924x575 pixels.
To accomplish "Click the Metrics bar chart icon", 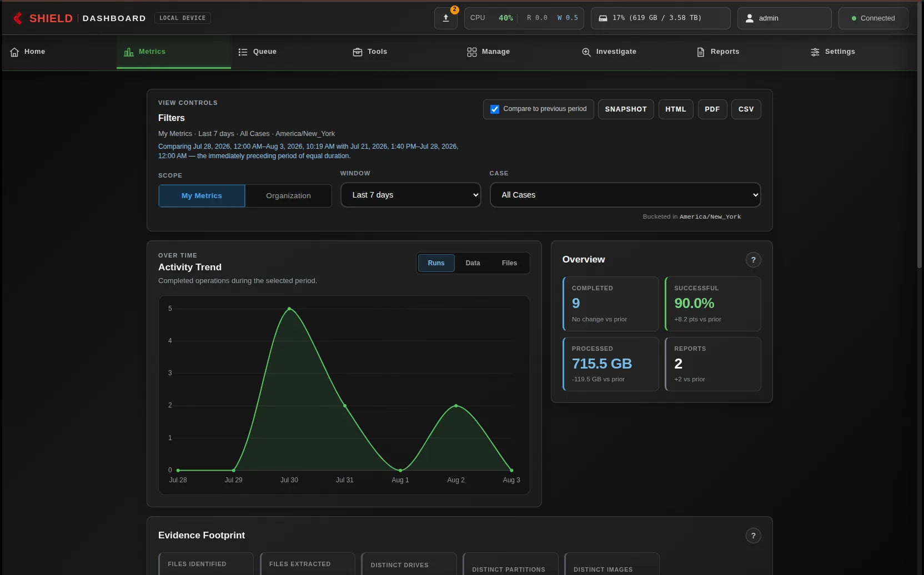I will tap(129, 52).
